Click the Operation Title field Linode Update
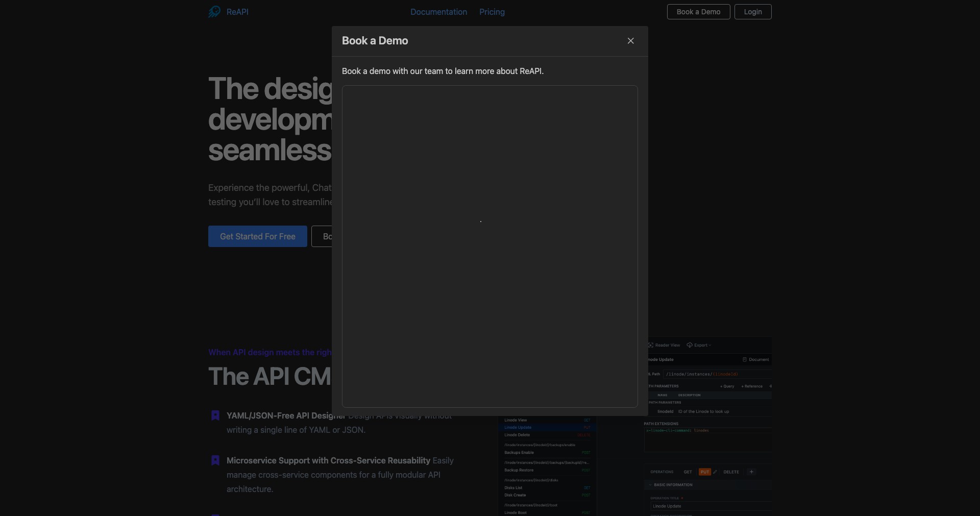 click(x=712, y=506)
